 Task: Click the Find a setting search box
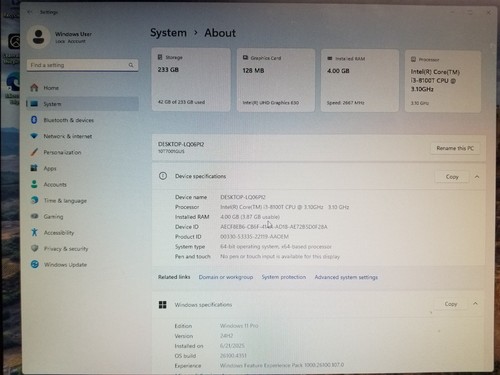point(82,65)
